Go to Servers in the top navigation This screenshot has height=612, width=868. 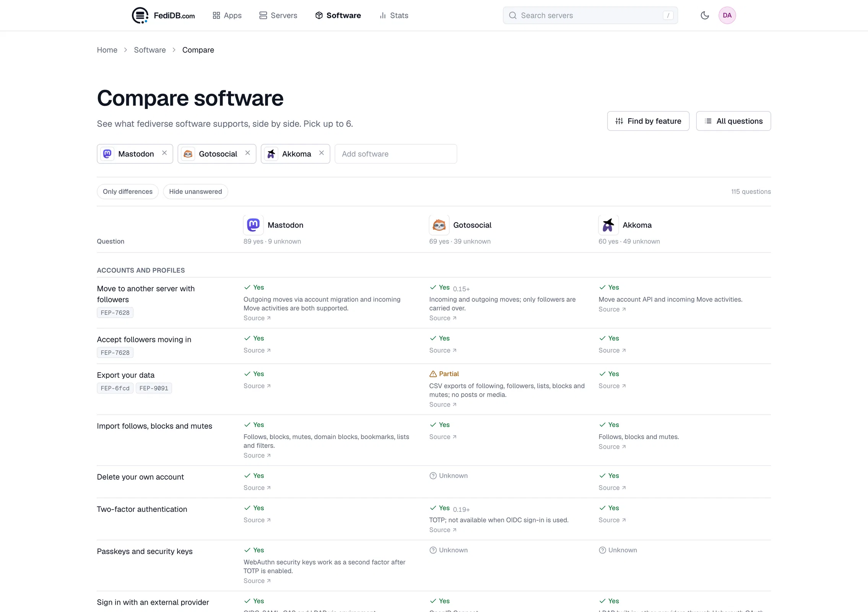[x=278, y=15]
